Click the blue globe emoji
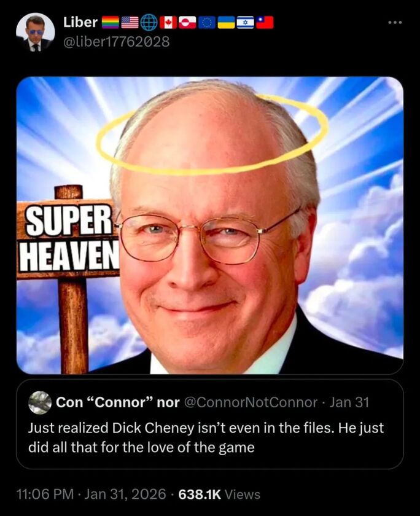Viewport: 420px width, 516px height. pos(149,22)
